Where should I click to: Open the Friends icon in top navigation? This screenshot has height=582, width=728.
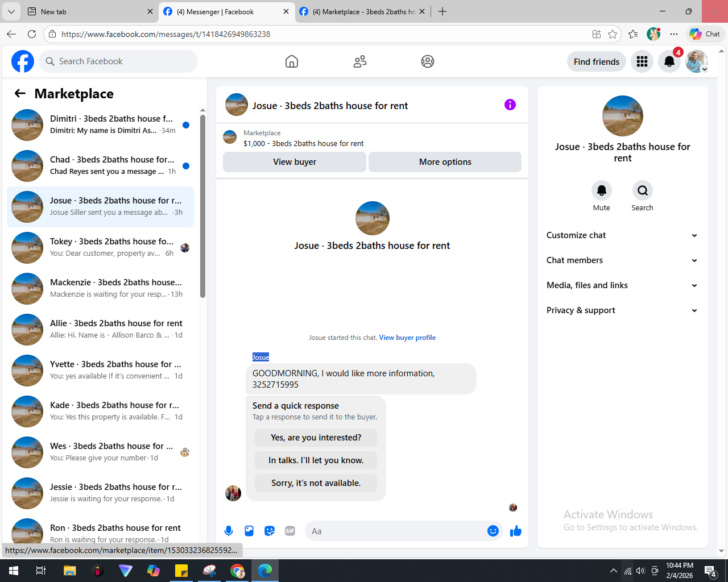point(360,61)
